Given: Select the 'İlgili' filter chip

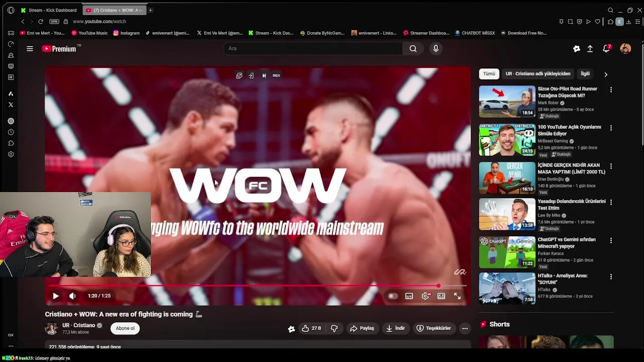Looking at the screenshot, I should point(585,74).
